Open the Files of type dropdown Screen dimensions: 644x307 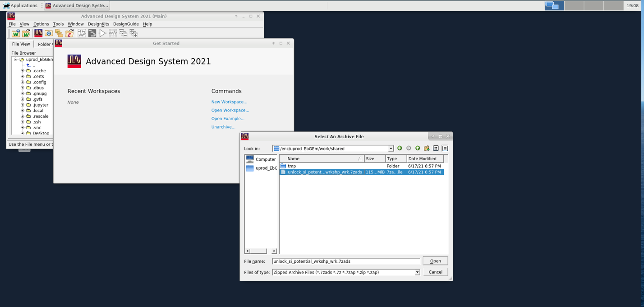point(417,272)
